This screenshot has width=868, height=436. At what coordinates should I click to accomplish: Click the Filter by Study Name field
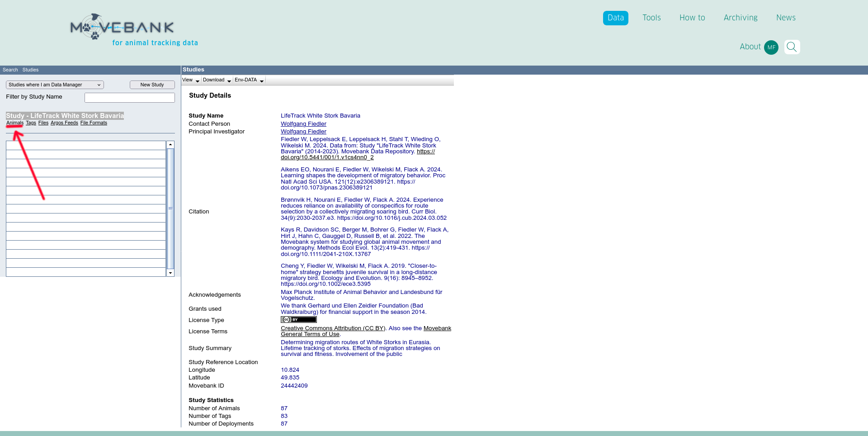[x=130, y=98]
